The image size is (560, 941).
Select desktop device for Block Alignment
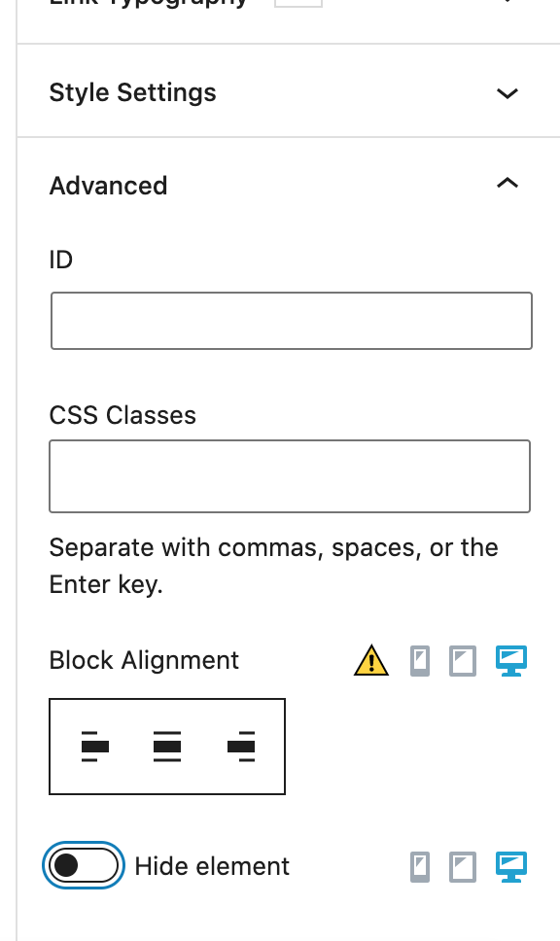[x=511, y=661]
